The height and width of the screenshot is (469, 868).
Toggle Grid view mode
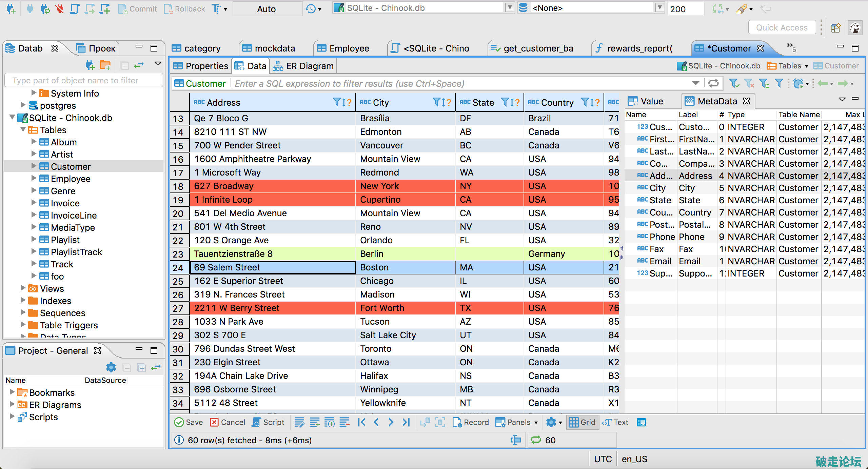coord(582,422)
